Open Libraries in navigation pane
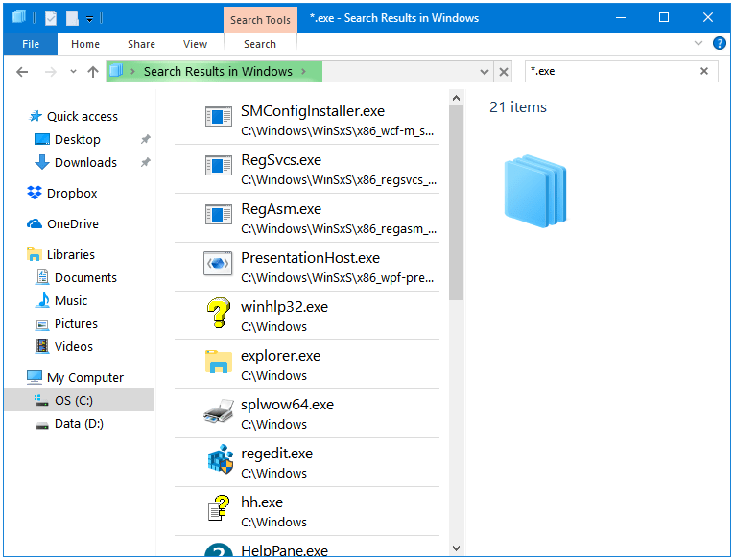Image resolution: width=734 pixels, height=560 pixels. pos(71,254)
